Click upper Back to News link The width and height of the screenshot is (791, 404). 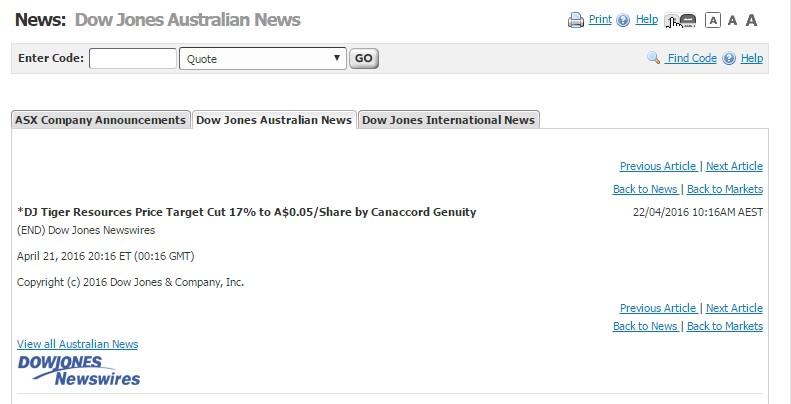coord(645,189)
